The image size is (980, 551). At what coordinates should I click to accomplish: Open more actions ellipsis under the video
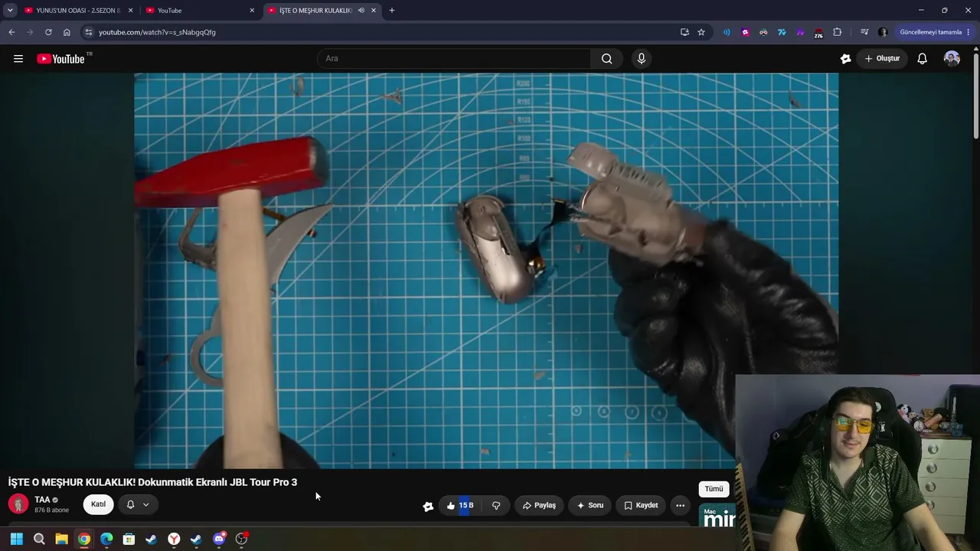coord(680,505)
